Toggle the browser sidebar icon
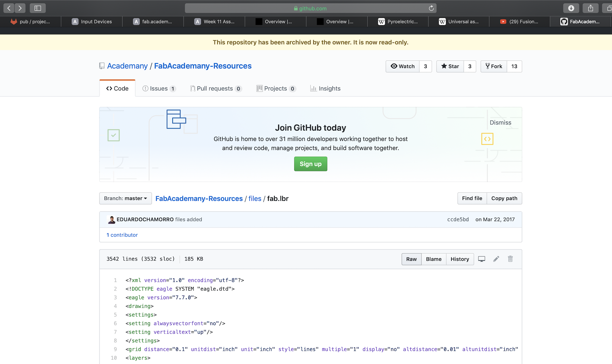The image size is (612, 364). pos(37,8)
